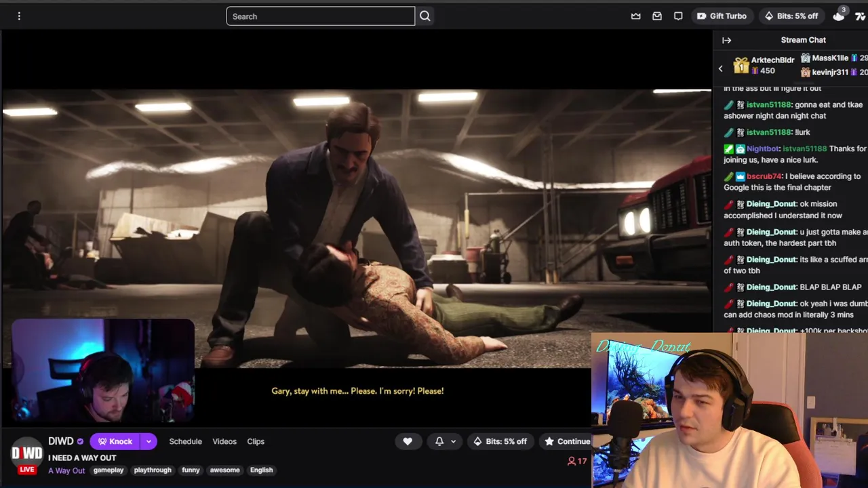
Task: Select the gameplay tag
Action: [x=108, y=470]
